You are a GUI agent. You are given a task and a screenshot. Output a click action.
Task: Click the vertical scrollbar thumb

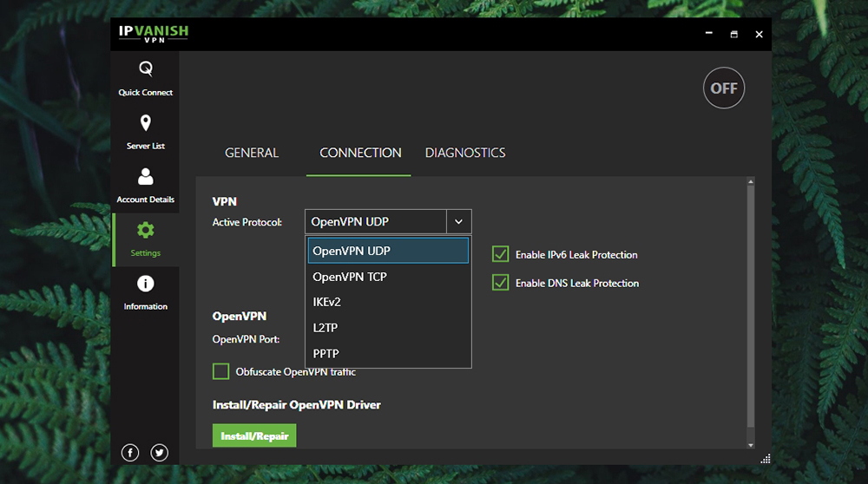[x=751, y=306]
